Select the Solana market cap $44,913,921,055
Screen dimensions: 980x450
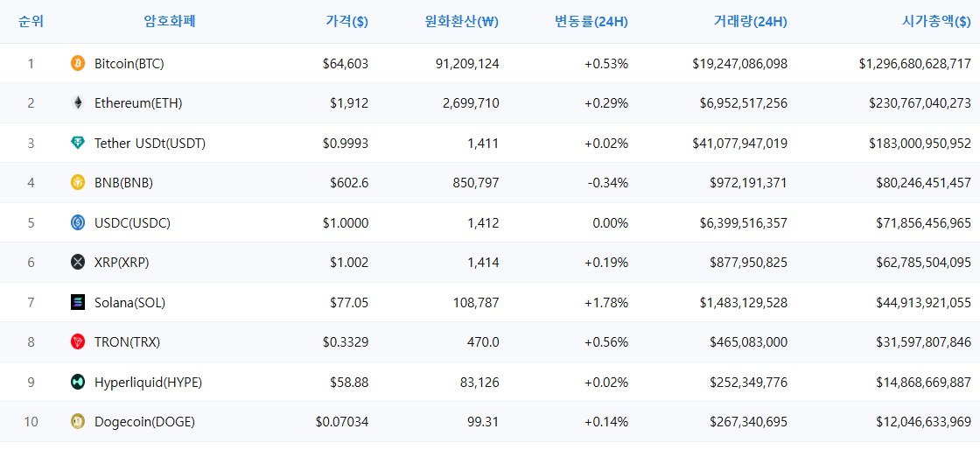pos(924,303)
